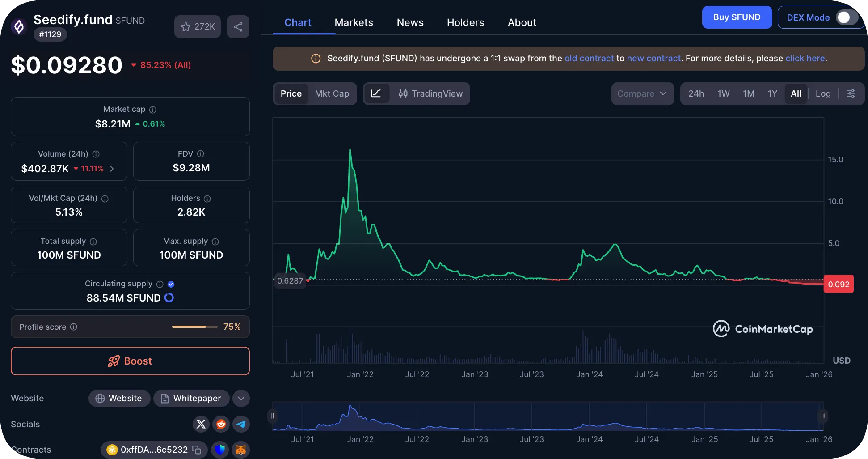Screen dimensions: 868x459
Task: Open the Compare dropdown
Action: coord(642,93)
